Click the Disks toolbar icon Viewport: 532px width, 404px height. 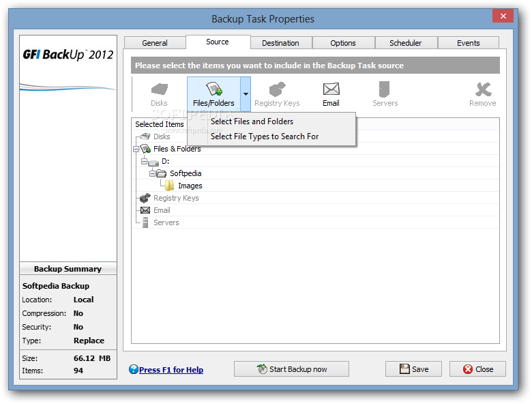(x=159, y=89)
